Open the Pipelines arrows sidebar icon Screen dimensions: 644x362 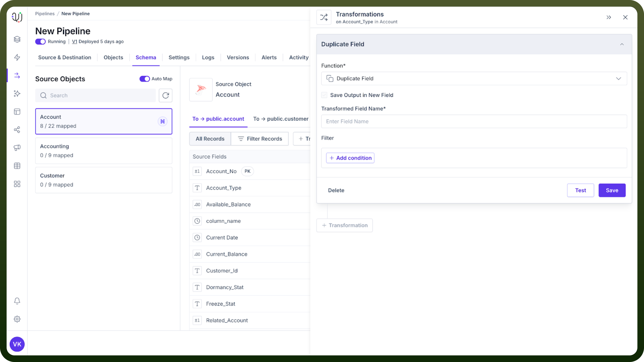(x=17, y=75)
